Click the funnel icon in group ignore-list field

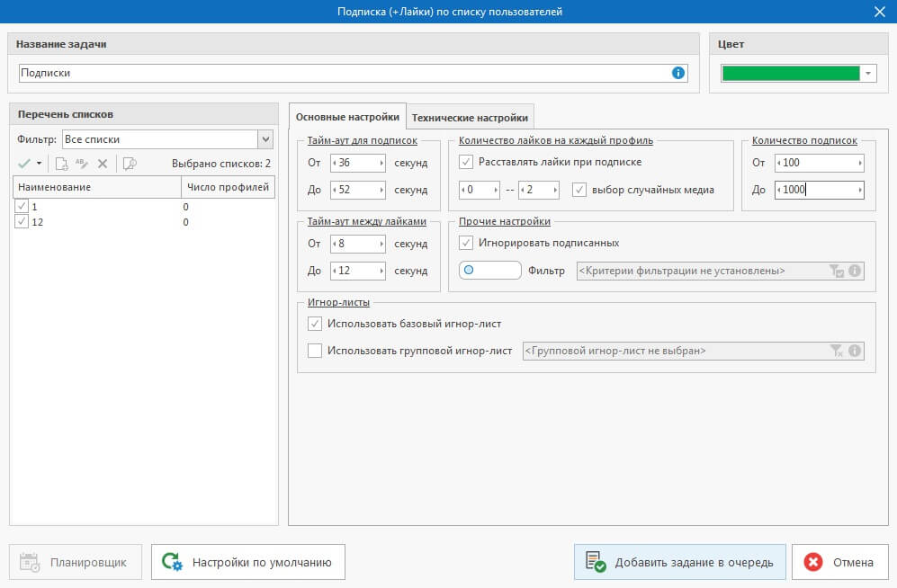836,351
